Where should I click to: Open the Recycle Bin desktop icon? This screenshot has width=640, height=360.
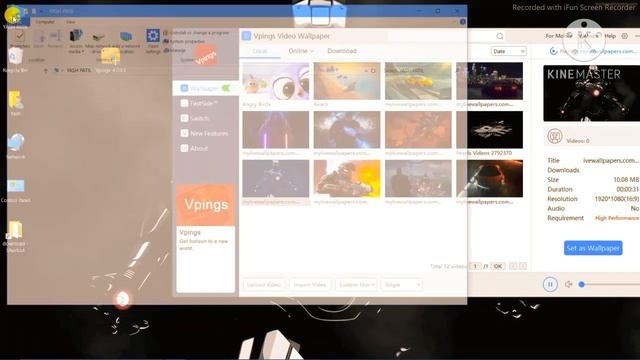click(15, 60)
